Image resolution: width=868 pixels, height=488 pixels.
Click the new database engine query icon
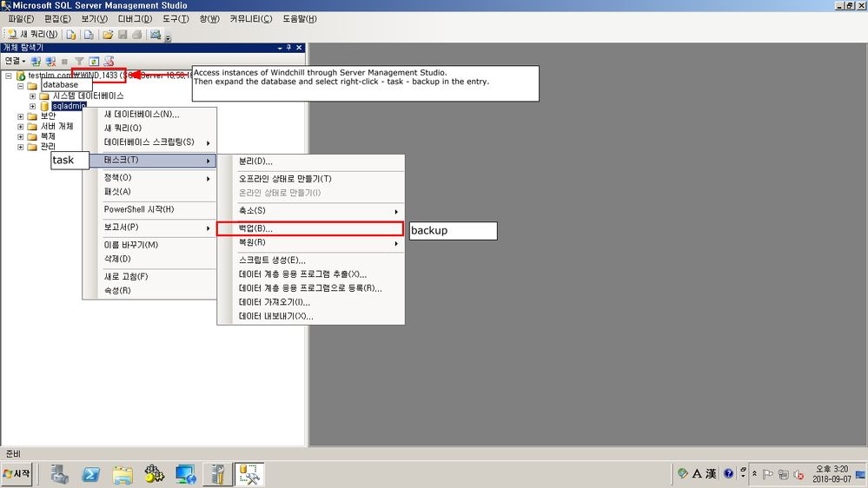(x=71, y=35)
